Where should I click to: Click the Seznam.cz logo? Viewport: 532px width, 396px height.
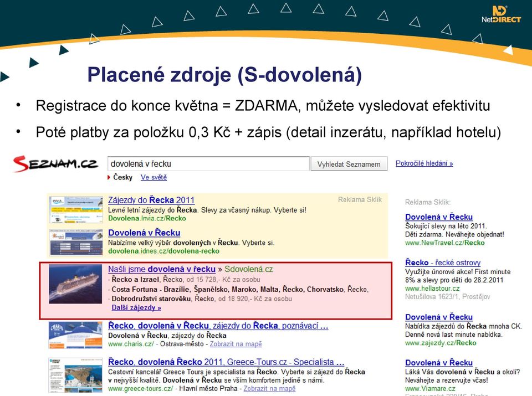click(x=56, y=164)
